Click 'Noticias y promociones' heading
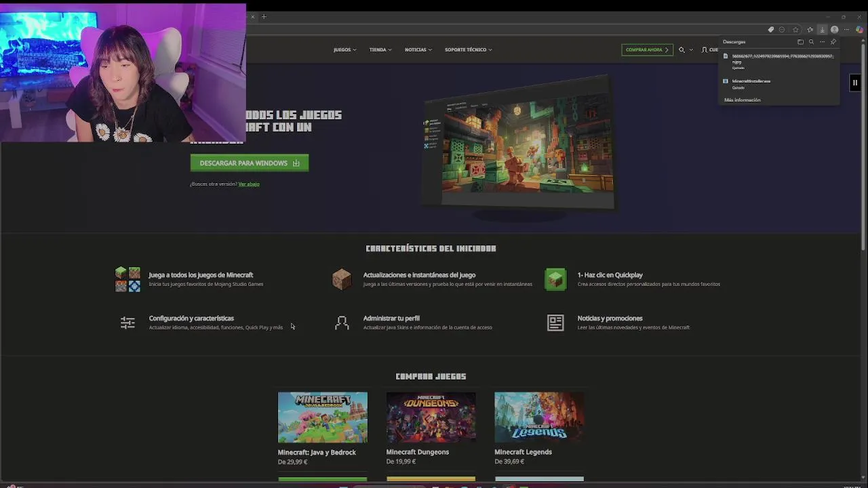The image size is (868, 488). (610, 319)
